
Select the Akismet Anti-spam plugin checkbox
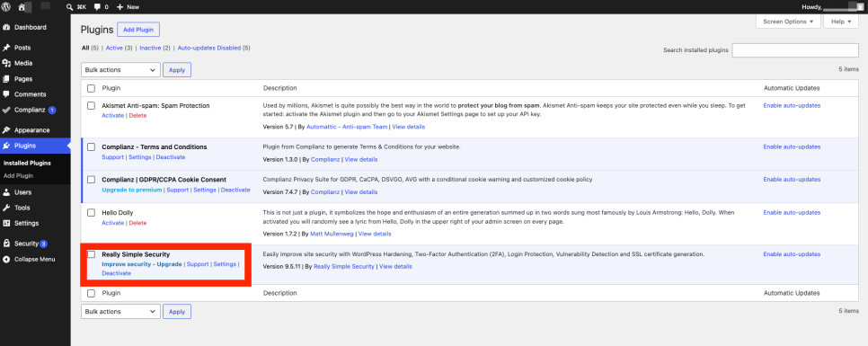92,105
